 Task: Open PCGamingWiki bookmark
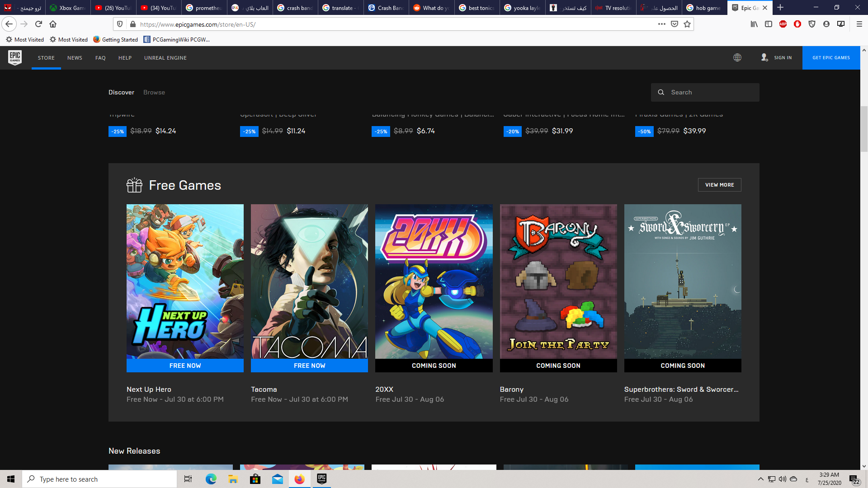(x=177, y=39)
